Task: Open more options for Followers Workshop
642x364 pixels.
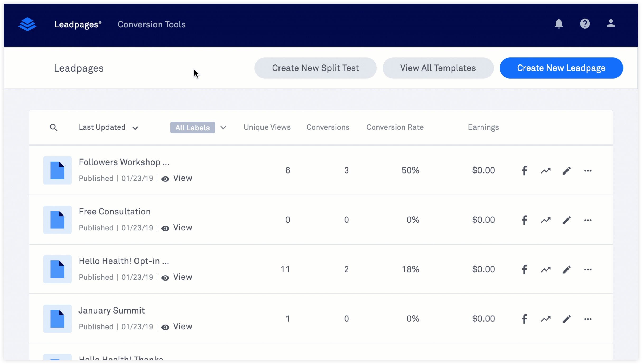Action: pyautogui.click(x=588, y=171)
